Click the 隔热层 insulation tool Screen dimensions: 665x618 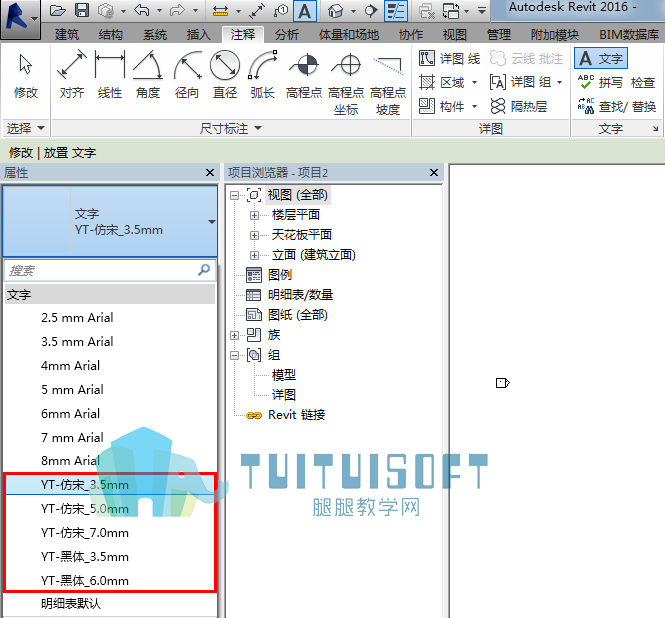tap(518, 106)
